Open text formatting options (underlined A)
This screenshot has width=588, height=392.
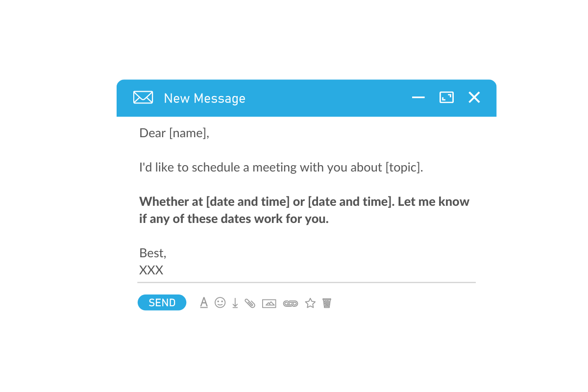[204, 303]
